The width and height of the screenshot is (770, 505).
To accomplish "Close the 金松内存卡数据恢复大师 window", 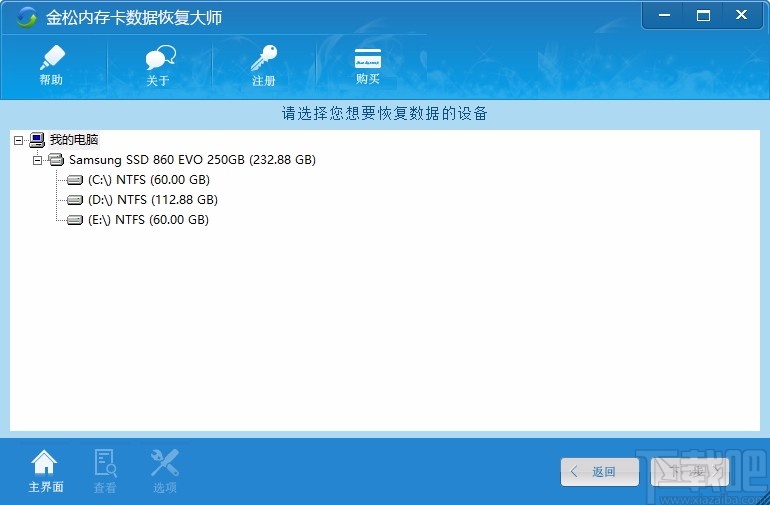I will [742, 16].
